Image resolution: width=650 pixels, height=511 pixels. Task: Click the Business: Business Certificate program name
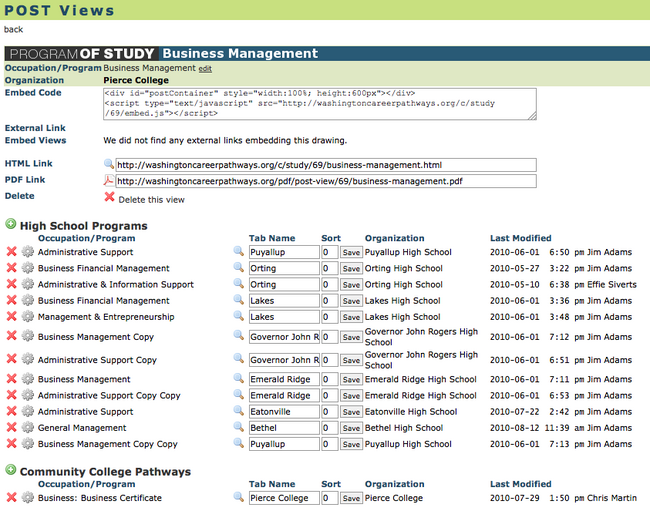click(100, 498)
